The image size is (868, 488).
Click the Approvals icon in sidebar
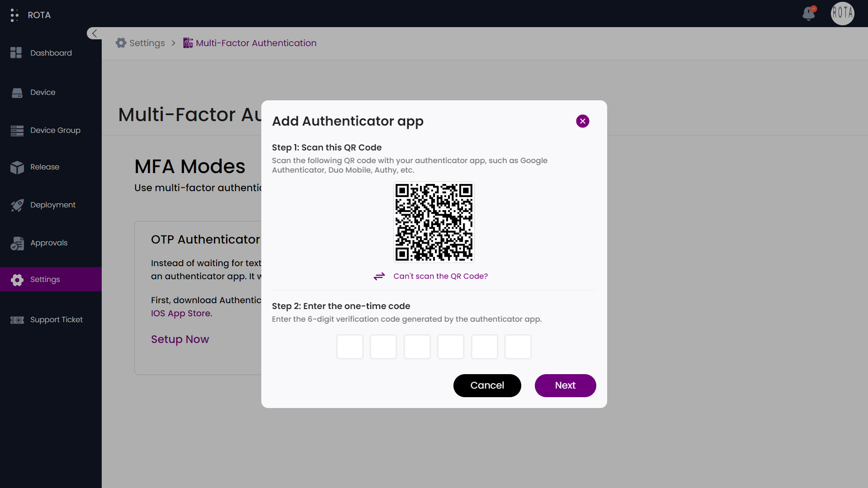[x=16, y=243]
